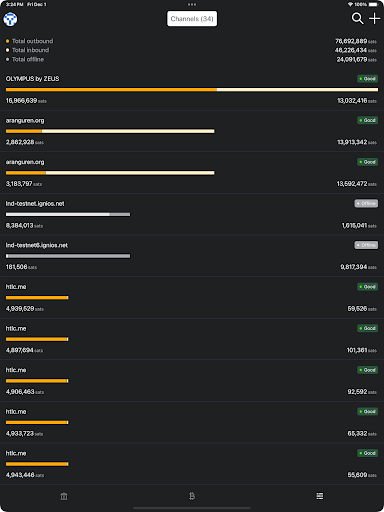Click the 76,692,889 sats outbound total
384x512 pixels.
[x=356, y=41]
